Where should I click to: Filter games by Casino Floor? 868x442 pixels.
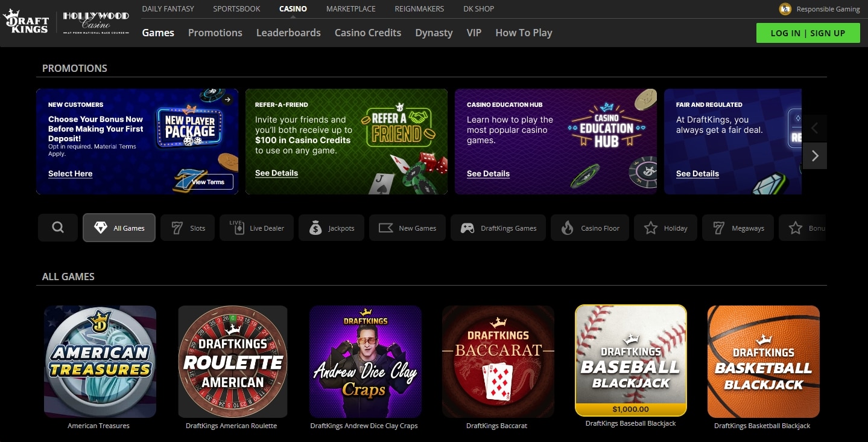pyautogui.click(x=590, y=228)
